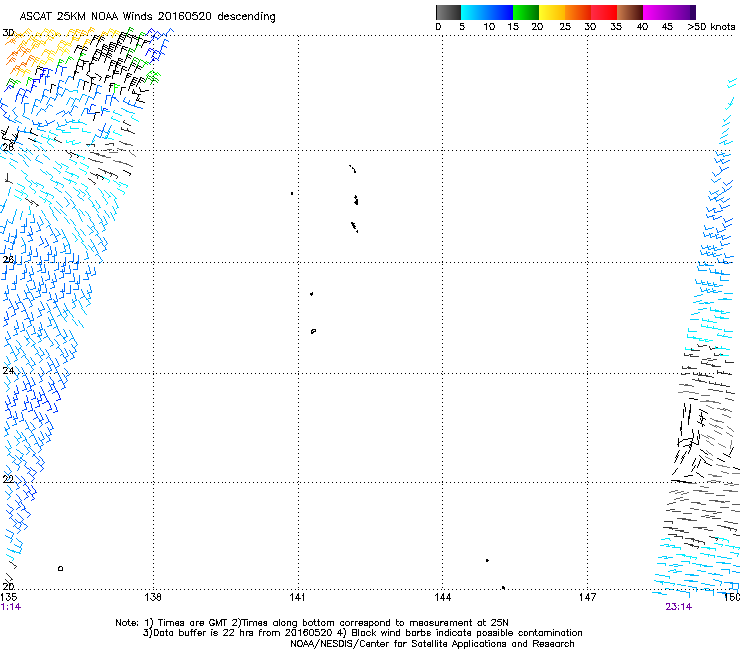Screen dimensions: 740x650
Task: Click the dark purple 45-50 knots legend color
Action: pyautogui.click(x=682, y=12)
